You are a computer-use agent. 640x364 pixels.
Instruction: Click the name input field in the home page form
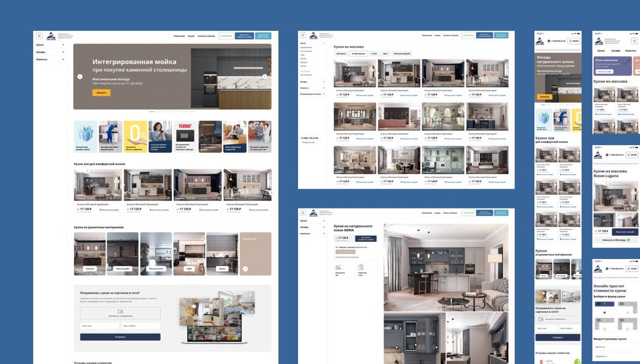(100, 326)
